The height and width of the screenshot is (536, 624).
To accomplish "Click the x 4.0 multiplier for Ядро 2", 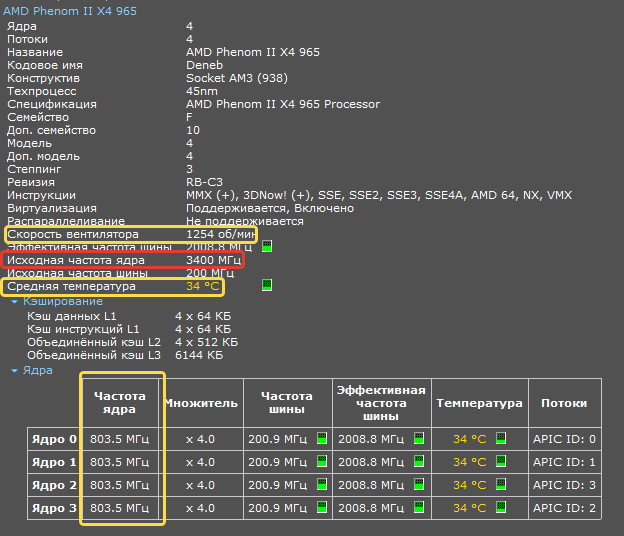I will coord(200,485).
